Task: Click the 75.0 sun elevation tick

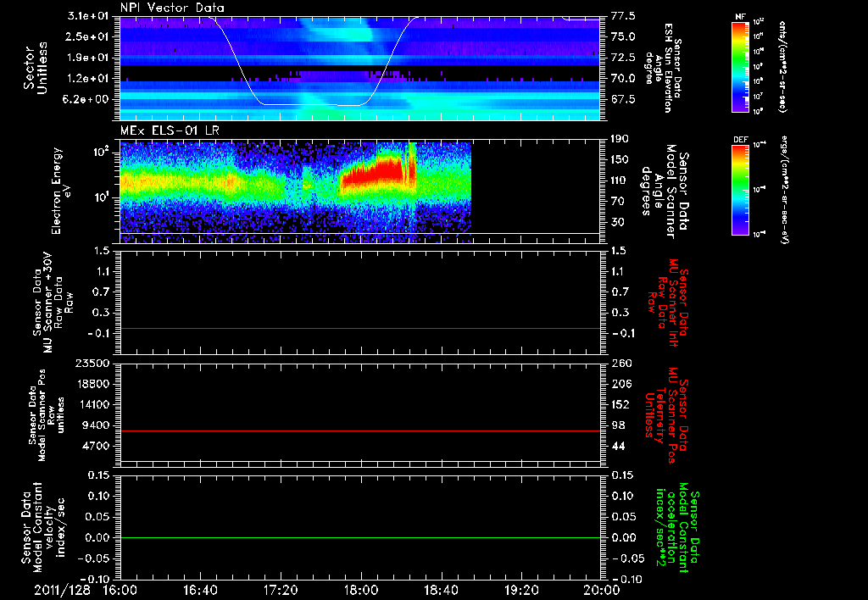Action: point(623,36)
